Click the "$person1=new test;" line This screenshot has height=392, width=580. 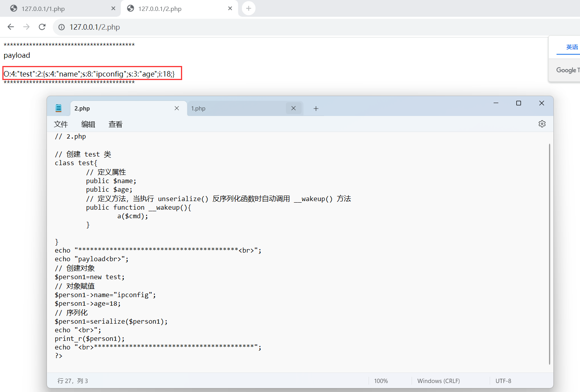(x=90, y=277)
